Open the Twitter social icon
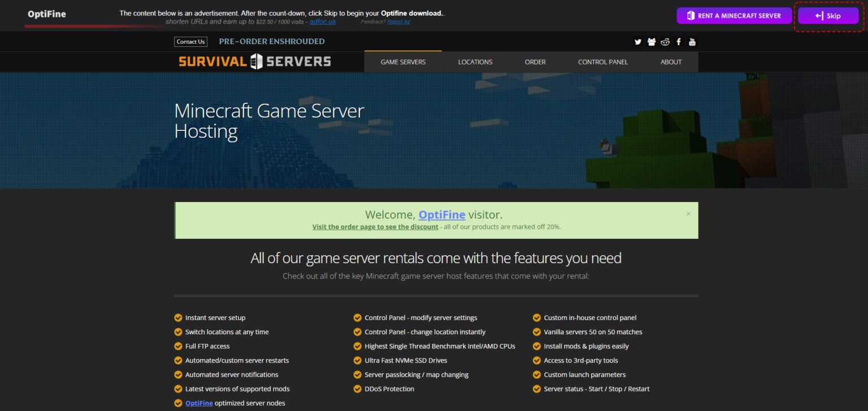The height and width of the screenshot is (411, 868). click(x=637, y=42)
